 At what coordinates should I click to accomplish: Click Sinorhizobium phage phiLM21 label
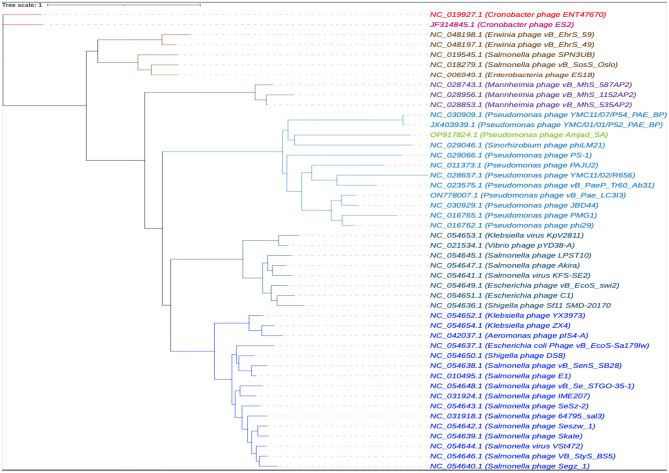(517, 145)
